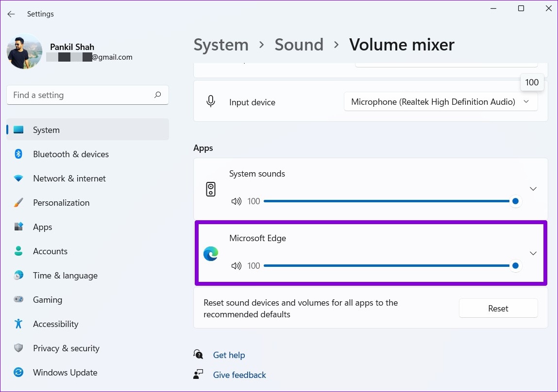This screenshot has width=558, height=392.
Task: Click the Reset button for sound devices
Action: tap(498, 308)
